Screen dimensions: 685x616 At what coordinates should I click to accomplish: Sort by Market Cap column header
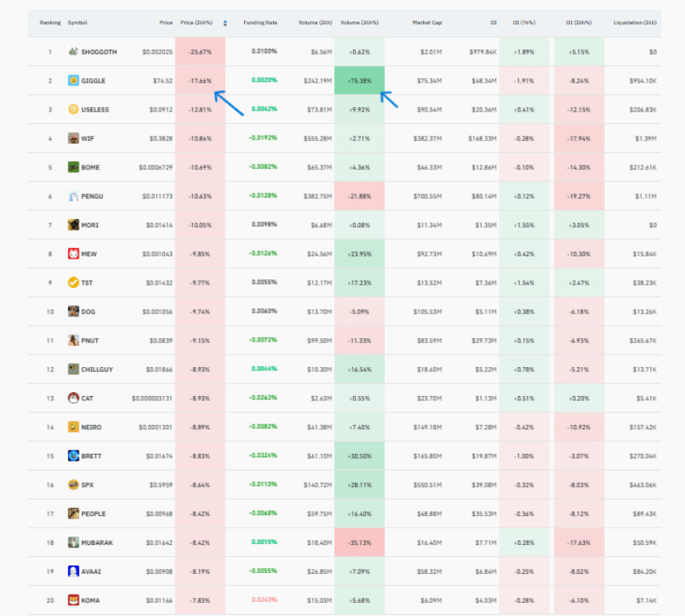pyautogui.click(x=427, y=22)
